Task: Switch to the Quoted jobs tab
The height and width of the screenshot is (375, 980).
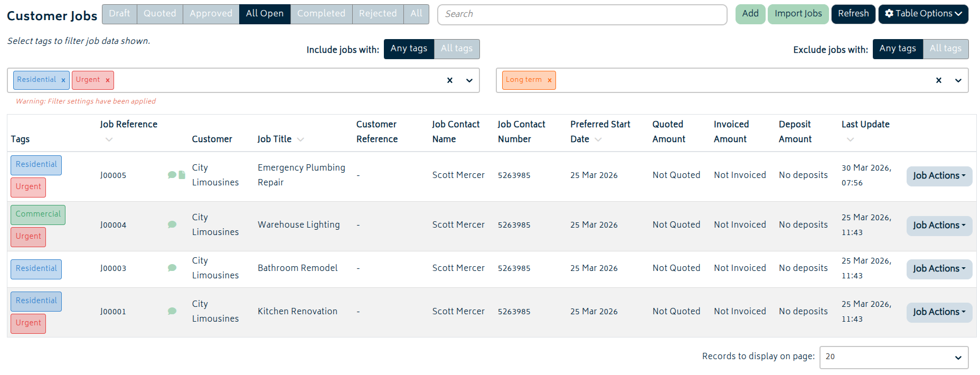Action: (x=159, y=14)
